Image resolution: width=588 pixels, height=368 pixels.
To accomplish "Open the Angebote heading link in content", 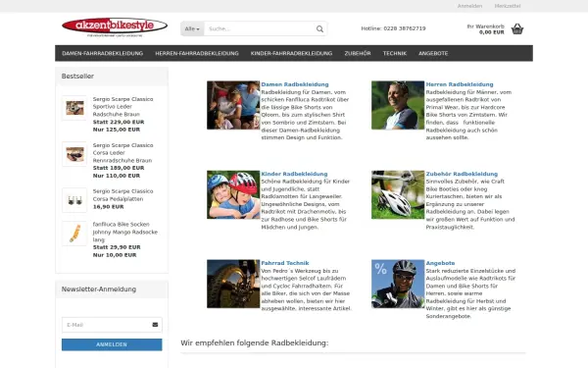I will pos(440,263).
